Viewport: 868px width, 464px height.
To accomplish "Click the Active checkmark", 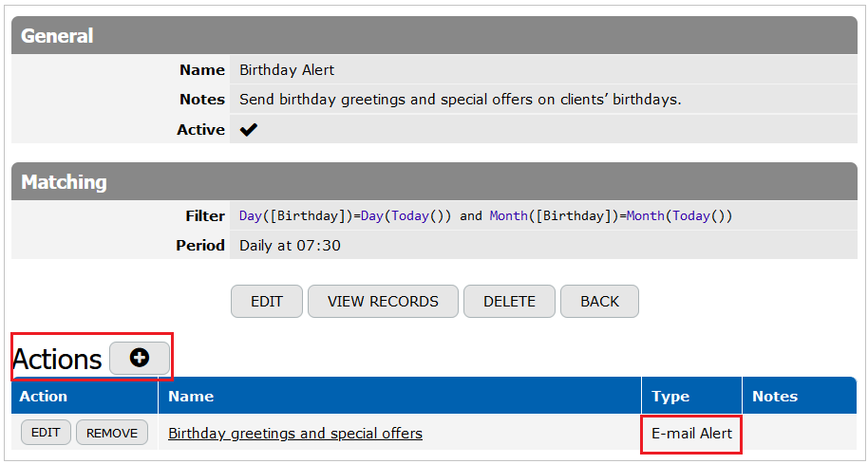I will pyautogui.click(x=249, y=130).
